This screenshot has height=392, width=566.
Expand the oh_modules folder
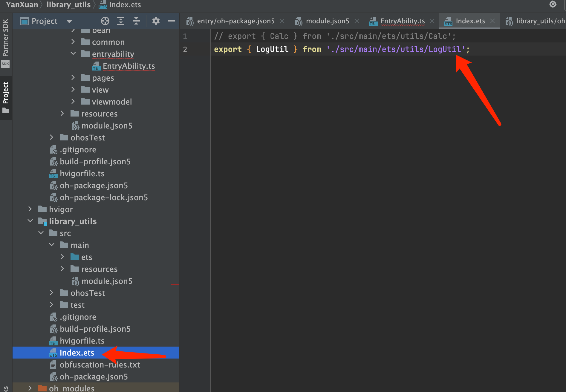(30, 388)
